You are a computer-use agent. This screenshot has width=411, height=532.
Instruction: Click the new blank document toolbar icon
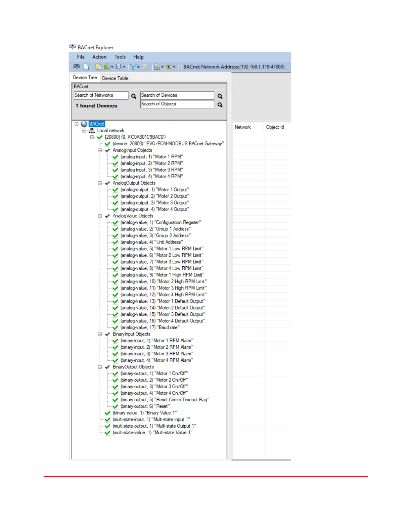click(x=86, y=67)
